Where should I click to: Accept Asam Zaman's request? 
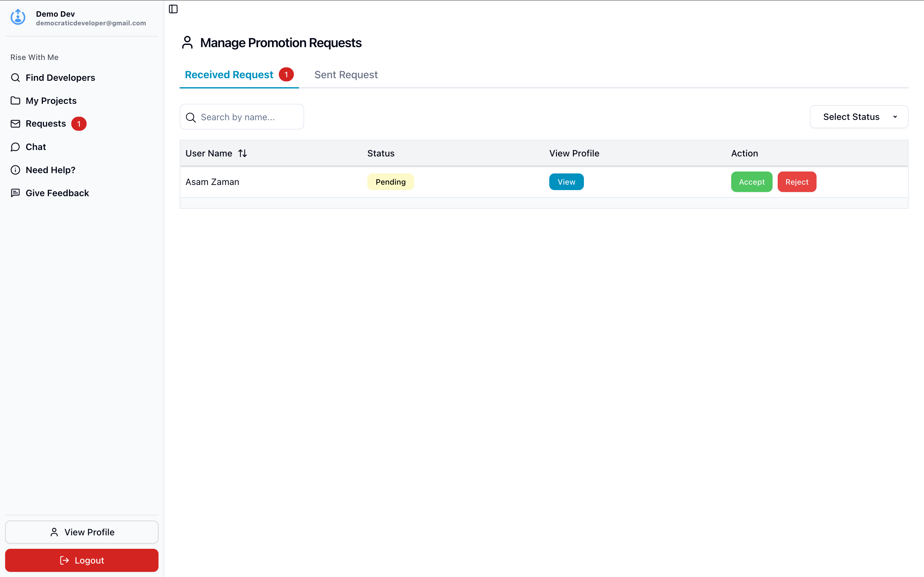(x=751, y=182)
